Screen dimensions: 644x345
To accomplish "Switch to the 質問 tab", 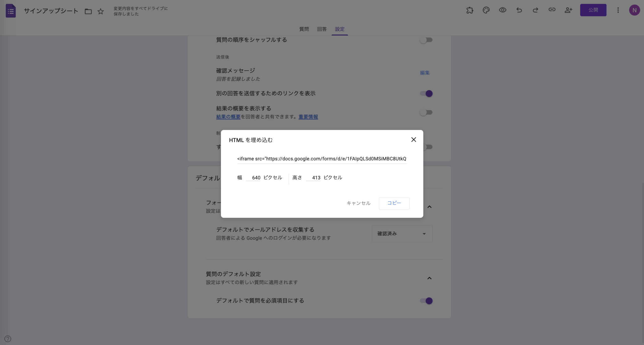I will coord(304,29).
